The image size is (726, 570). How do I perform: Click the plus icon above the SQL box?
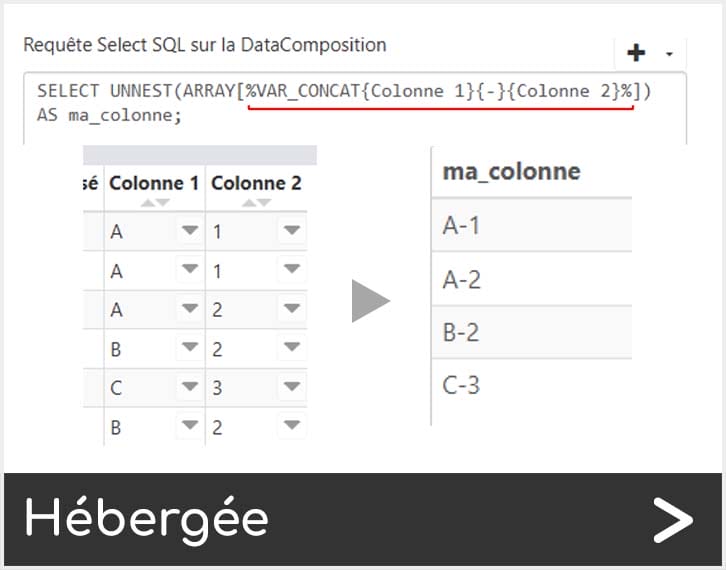(634, 53)
